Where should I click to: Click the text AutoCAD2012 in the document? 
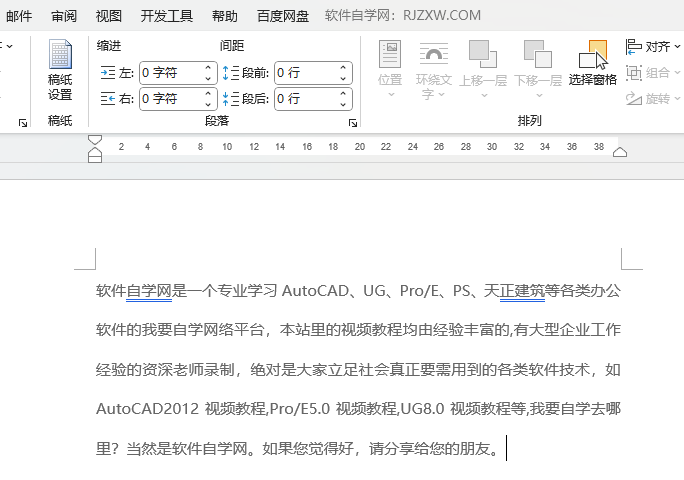[147, 409]
